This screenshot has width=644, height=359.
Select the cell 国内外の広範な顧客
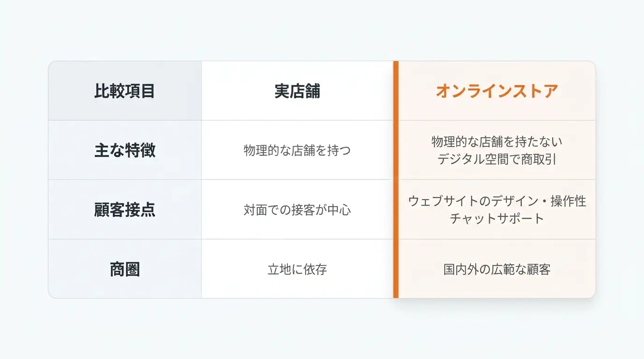[497, 269]
